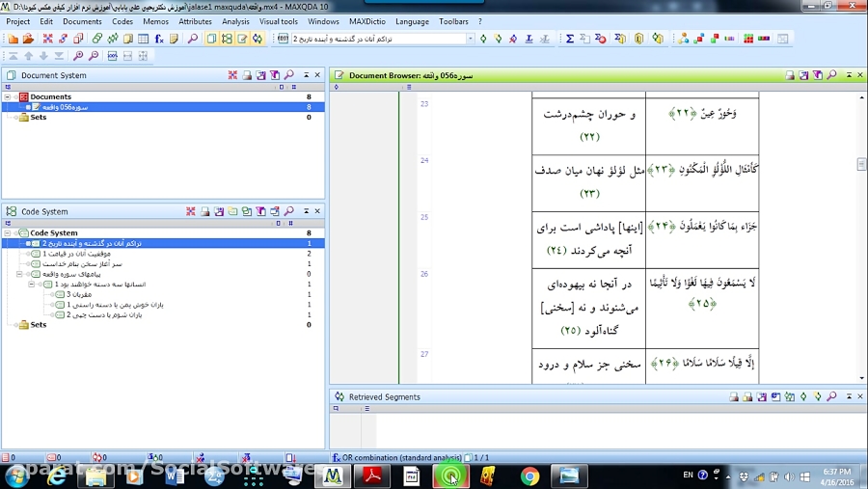Click paragraph number 25 in Document Browser
Screen dimensions: 868x489
(424, 218)
